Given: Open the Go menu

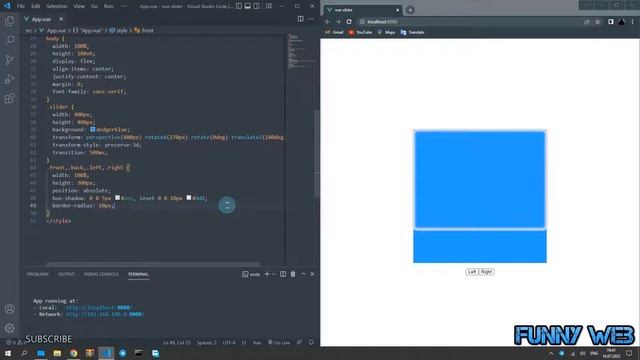Looking at the screenshot, I should (94, 6).
